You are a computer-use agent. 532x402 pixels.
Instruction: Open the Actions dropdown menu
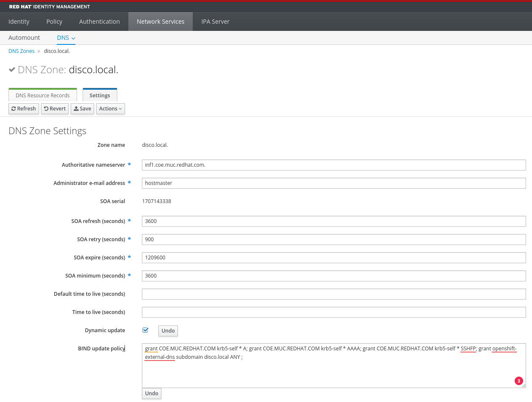110,109
